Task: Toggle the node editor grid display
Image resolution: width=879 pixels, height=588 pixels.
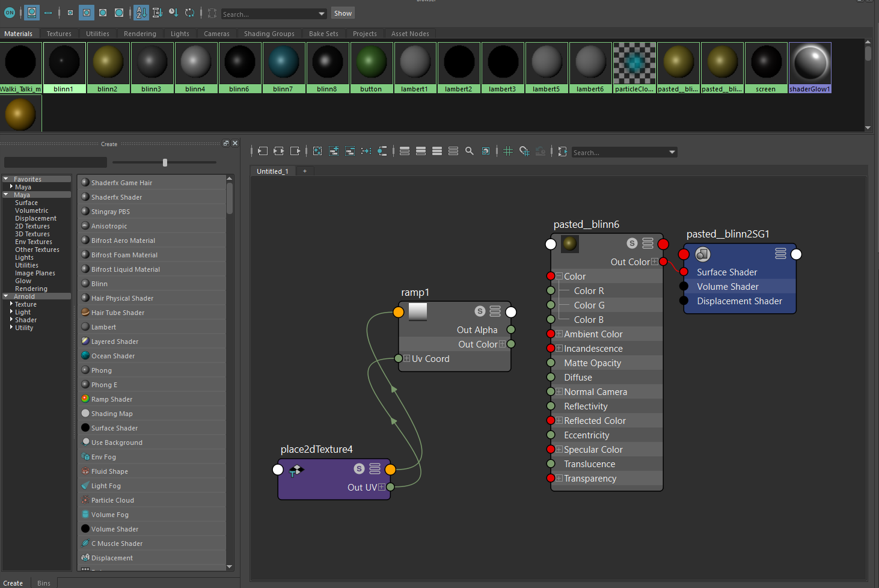Action: click(508, 152)
